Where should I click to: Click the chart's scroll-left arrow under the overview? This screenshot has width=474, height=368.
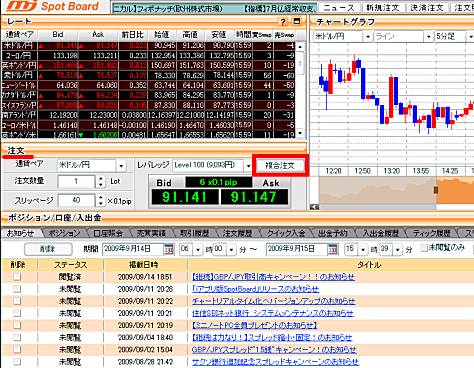tap(314, 207)
